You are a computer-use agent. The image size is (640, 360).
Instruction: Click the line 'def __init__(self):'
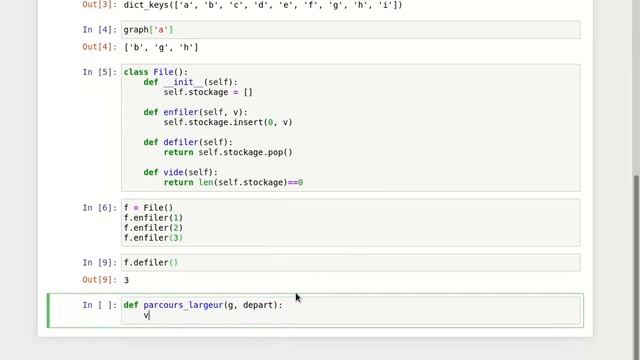coord(190,82)
